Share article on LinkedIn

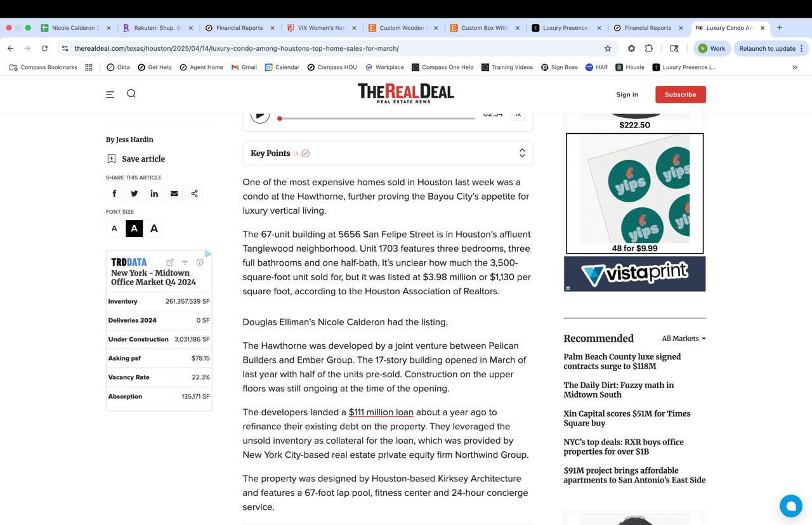tap(154, 193)
